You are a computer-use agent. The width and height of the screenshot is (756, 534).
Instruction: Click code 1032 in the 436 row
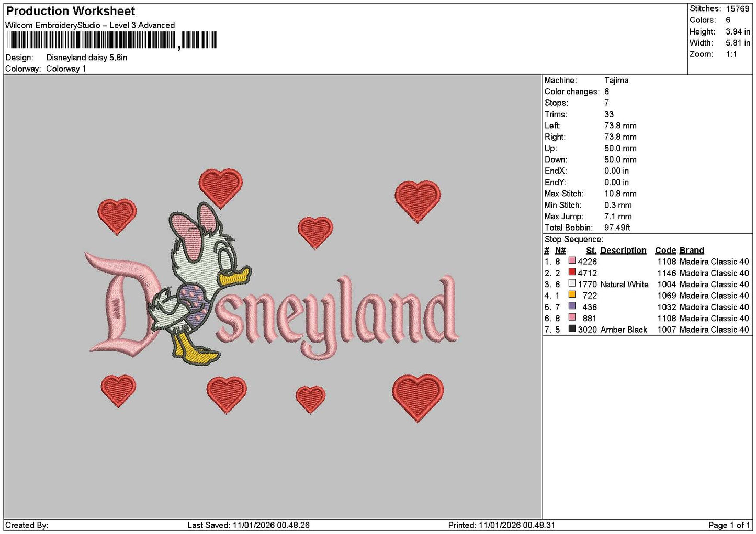pyautogui.click(x=667, y=307)
